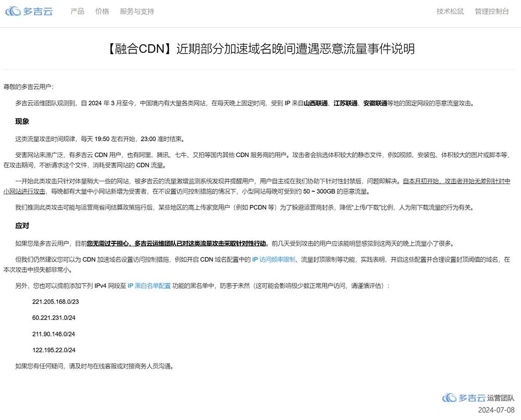Follow the IP 访问频率限制 link
The width and height of the screenshot is (521, 420).
pos(274,260)
